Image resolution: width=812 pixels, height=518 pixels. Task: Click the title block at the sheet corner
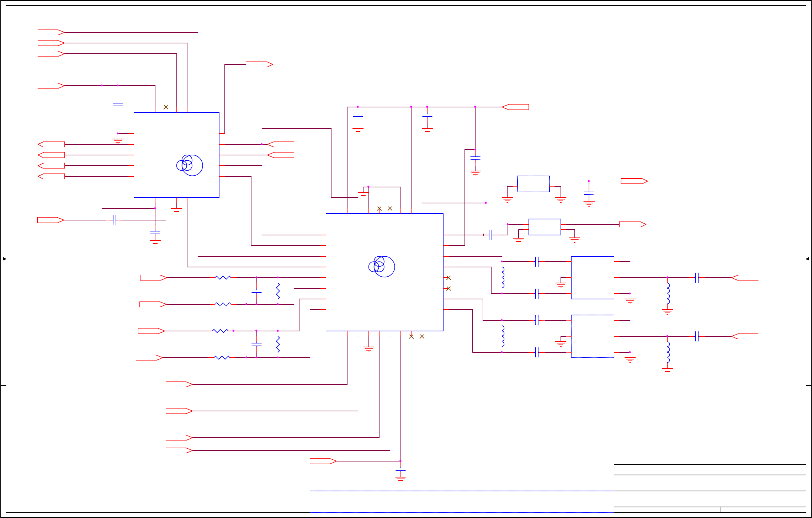tap(710, 488)
